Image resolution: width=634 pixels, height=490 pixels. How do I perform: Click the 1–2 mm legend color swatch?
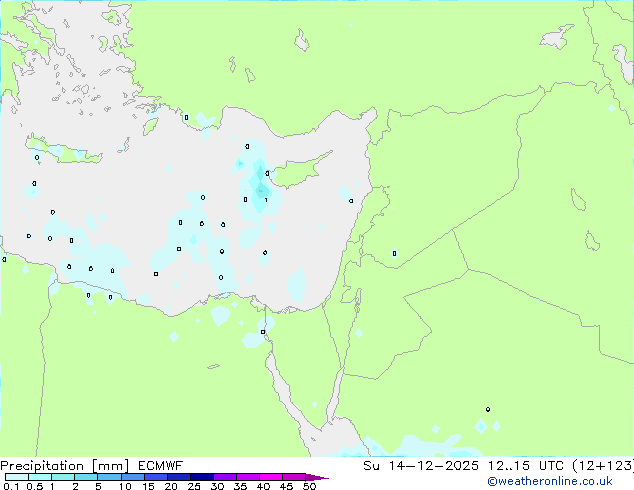click(x=63, y=477)
